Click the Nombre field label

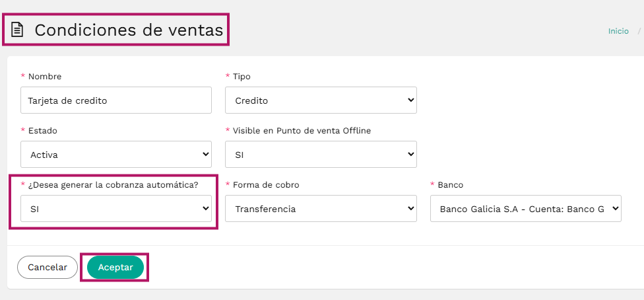[x=45, y=77]
